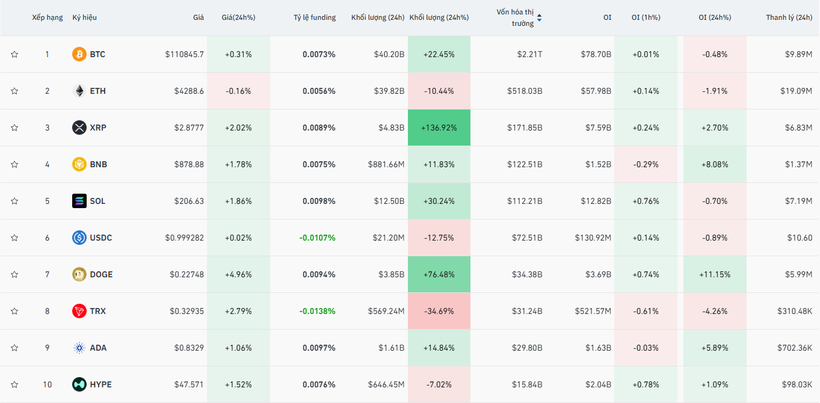Open the HYPE ticker link
Image resolution: width=820 pixels, height=403 pixels.
coord(100,384)
